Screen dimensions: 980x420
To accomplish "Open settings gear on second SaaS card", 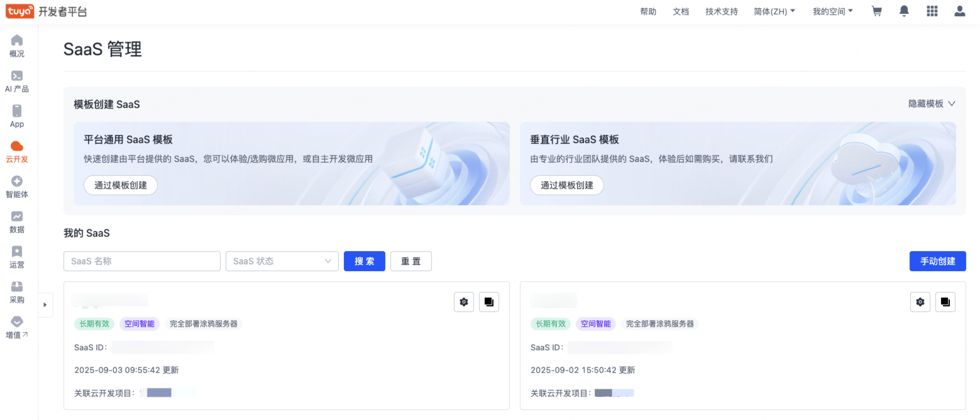I will 920,302.
